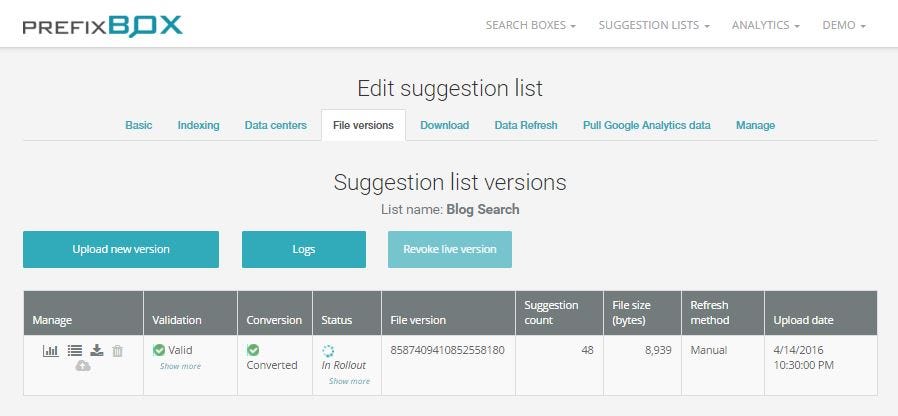Open the bar chart statistics icon
This screenshot has width=898, height=416.
coord(50,351)
